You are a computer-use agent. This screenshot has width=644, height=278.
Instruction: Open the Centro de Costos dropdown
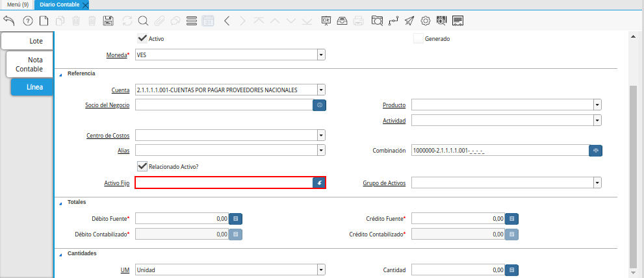point(321,135)
